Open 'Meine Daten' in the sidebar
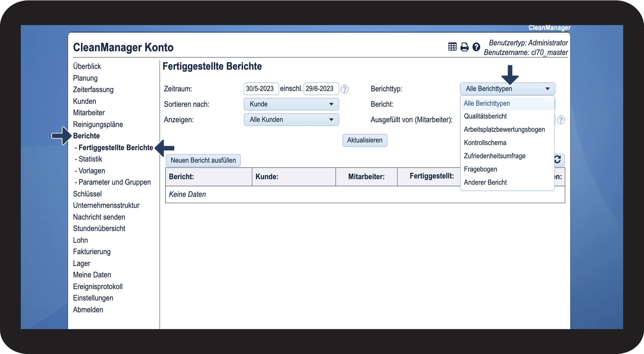Viewport: 644px width, 354px height. click(x=92, y=275)
